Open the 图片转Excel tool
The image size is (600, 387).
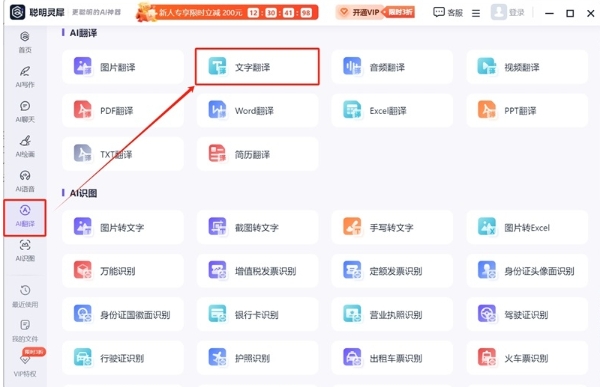click(527, 227)
